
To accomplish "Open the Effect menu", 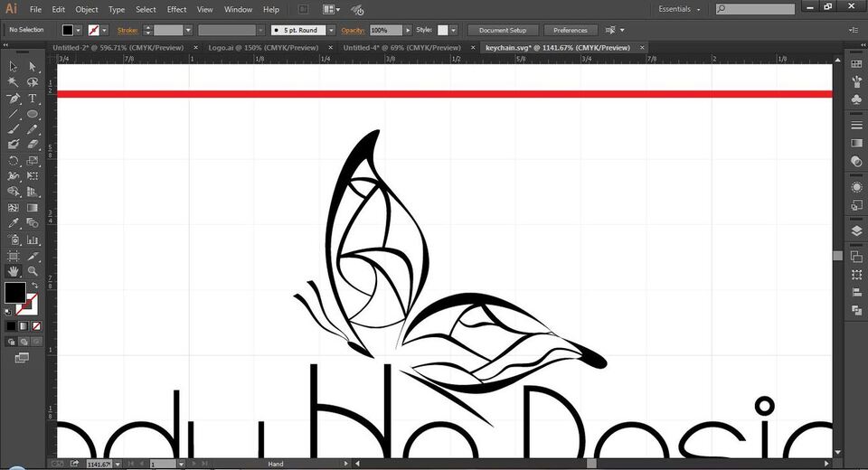I will point(176,9).
